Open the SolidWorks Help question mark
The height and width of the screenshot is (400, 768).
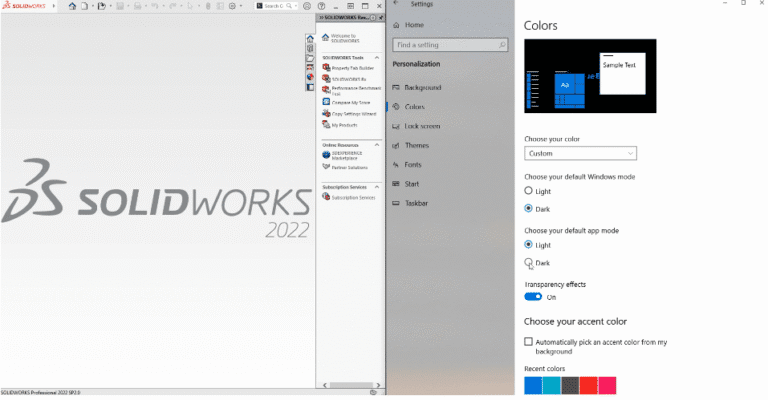321,6
